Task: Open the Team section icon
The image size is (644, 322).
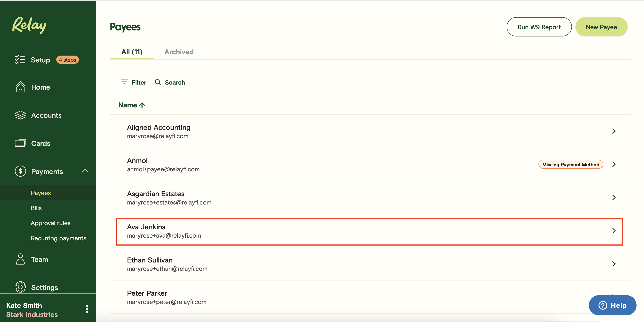Action: coord(20,259)
